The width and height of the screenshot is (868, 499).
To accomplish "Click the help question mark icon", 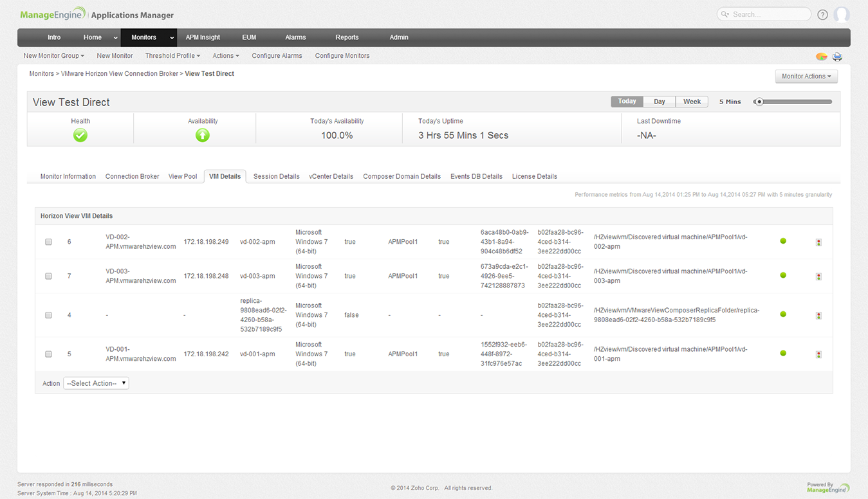I will (x=822, y=15).
